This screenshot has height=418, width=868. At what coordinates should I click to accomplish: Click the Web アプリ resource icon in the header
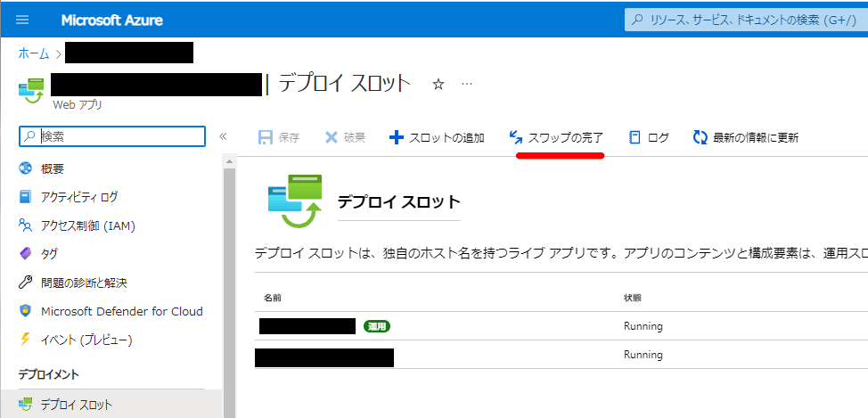[x=31, y=91]
